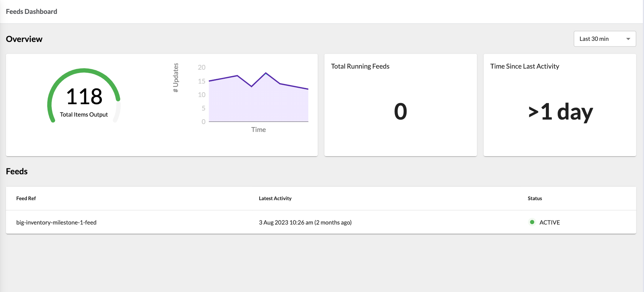Click the Overview section heading

point(24,39)
